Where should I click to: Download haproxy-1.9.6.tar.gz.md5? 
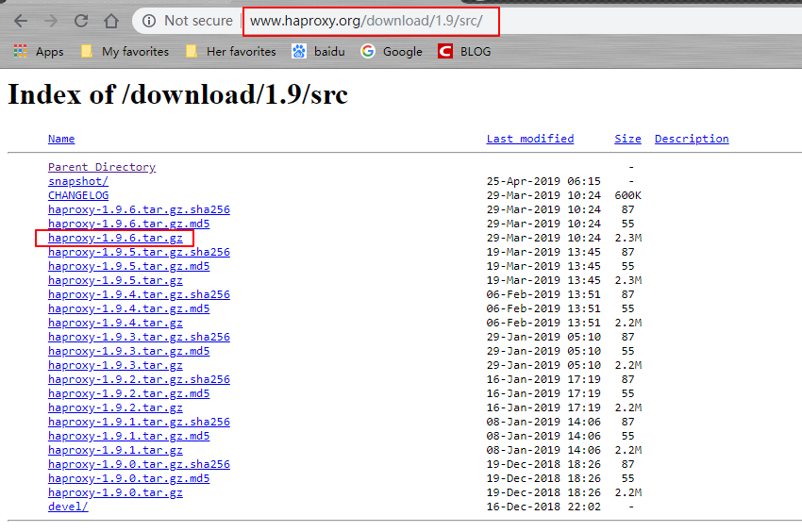pos(129,224)
